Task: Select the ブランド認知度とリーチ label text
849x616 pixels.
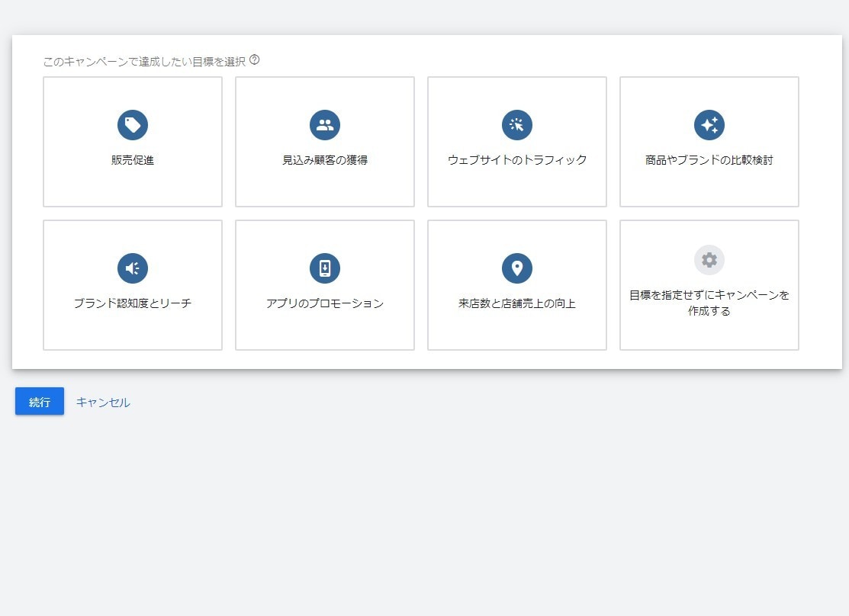Action: (133, 303)
